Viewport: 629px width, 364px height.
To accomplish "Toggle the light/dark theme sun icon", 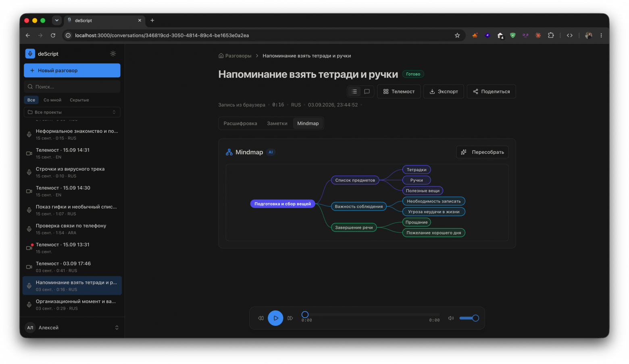I will click(x=113, y=54).
